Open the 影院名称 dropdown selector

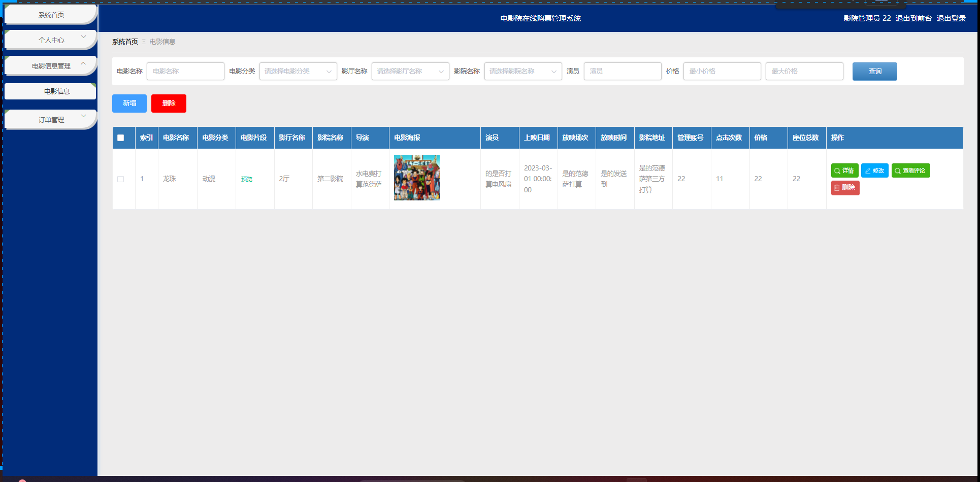[523, 71]
